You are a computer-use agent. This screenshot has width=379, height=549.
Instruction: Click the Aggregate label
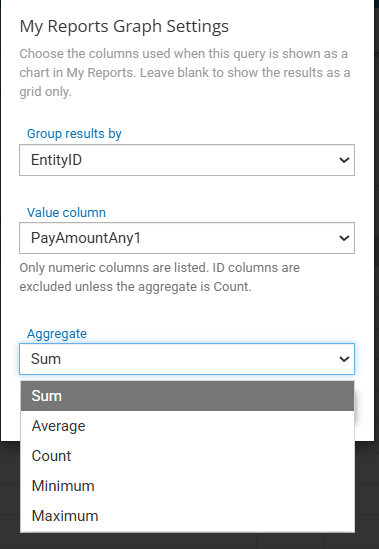click(57, 334)
